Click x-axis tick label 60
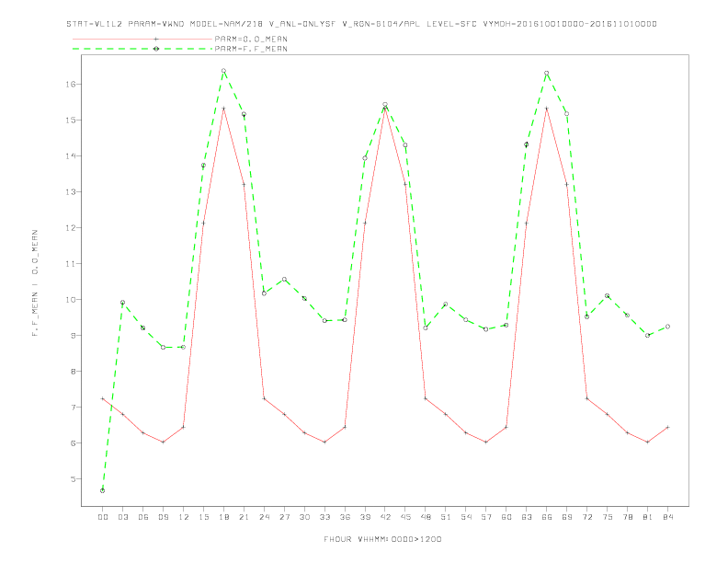 506,517
